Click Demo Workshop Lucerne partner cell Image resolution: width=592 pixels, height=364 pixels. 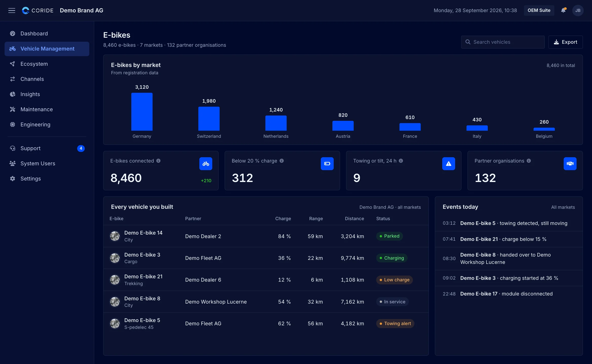(216, 302)
